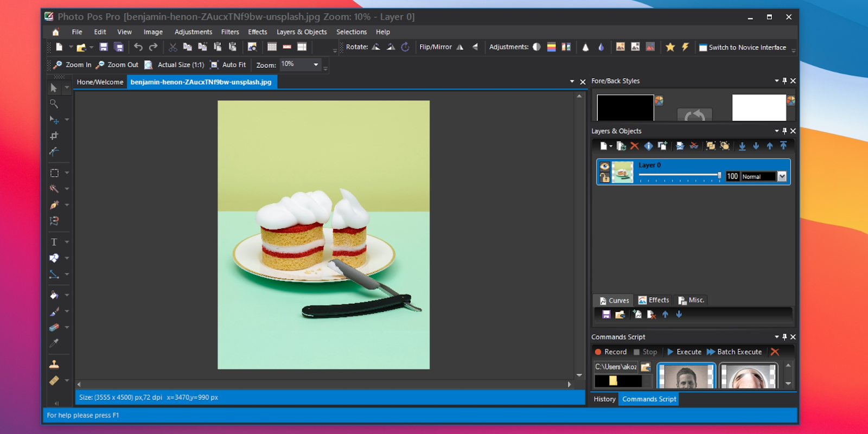
Task: Click the Undo arrow in toolbar
Action: [x=138, y=47]
